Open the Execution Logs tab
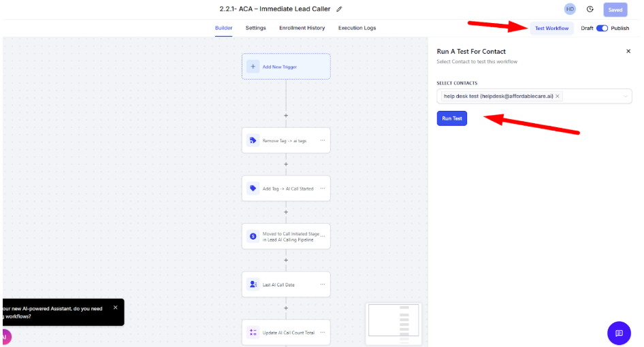The height and width of the screenshot is (347, 644). coord(357,28)
